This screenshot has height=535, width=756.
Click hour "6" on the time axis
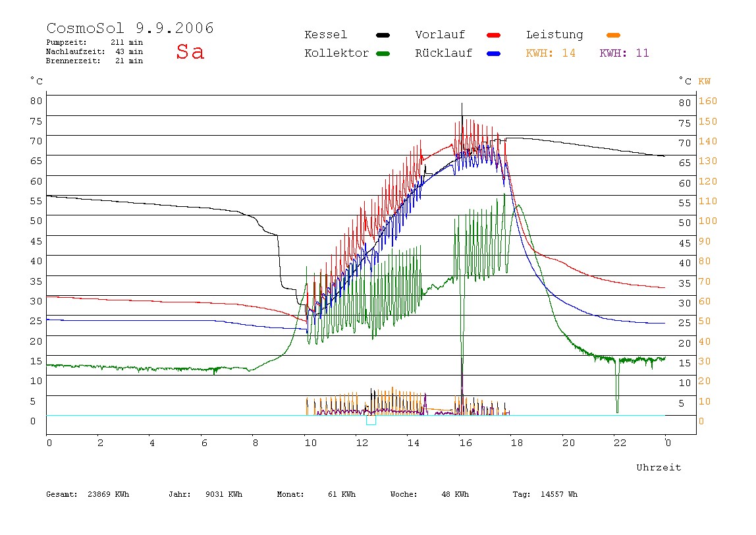click(x=204, y=443)
